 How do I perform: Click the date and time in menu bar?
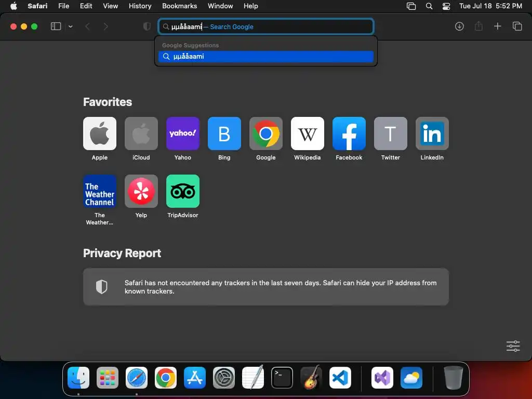(490, 6)
